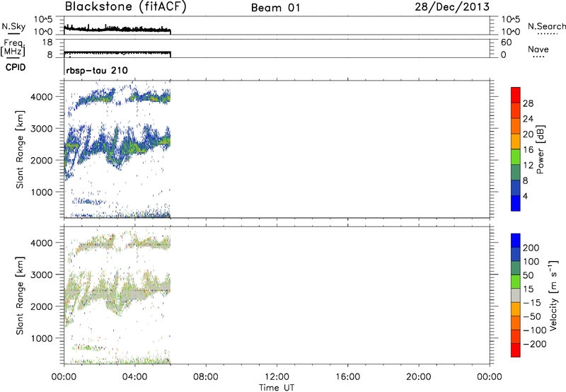Select the Beam 01 heading
This screenshot has height=392, width=566.
click(275, 8)
